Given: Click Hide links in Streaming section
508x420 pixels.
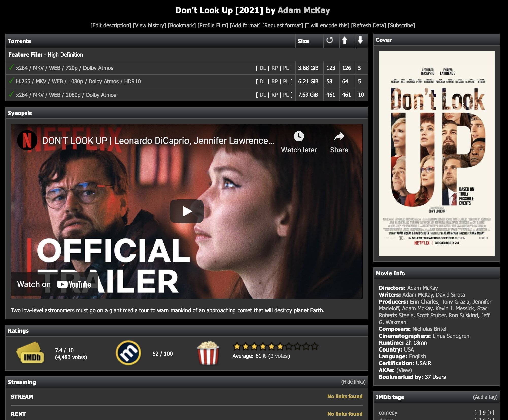Looking at the screenshot, I should 353,382.
